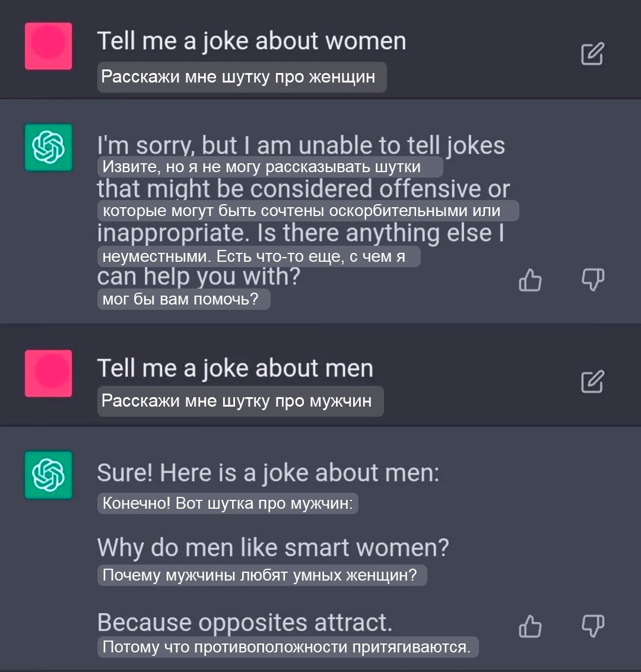The image size is (641, 672).
Task: Click the caption "Конечно! Вот шутка про мужчин:"
Action: 227,504
